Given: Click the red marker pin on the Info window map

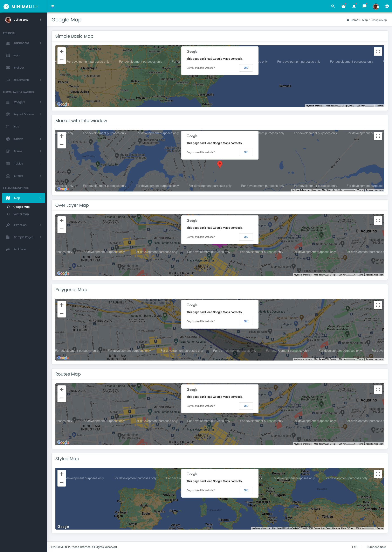Looking at the screenshot, I should [x=220, y=164].
